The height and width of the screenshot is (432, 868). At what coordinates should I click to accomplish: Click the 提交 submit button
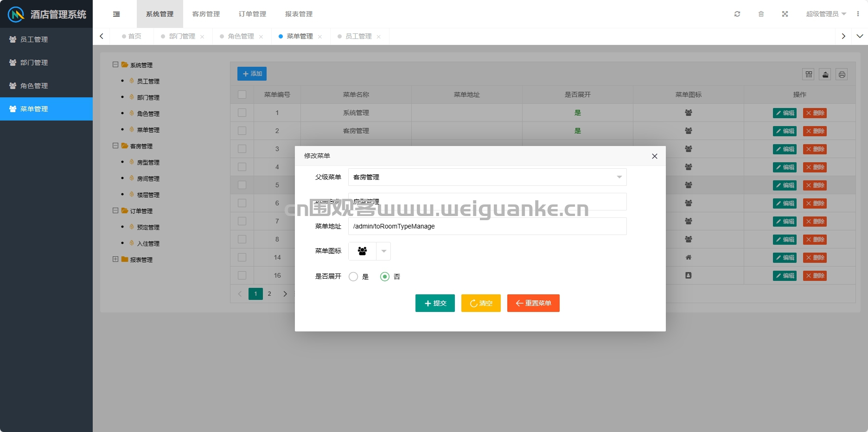435,303
